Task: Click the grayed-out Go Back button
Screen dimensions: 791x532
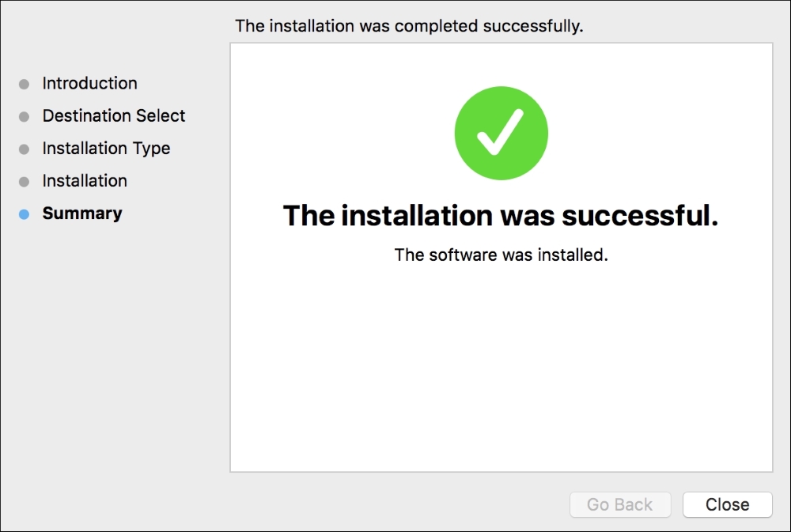Action: (619, 504)
